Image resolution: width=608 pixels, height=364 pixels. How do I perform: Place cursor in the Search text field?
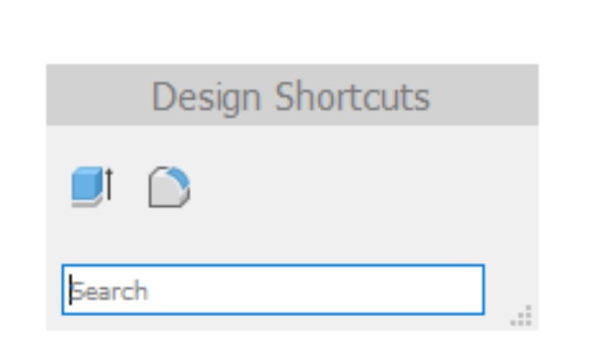pyautogui.click(x=273, y=290)
